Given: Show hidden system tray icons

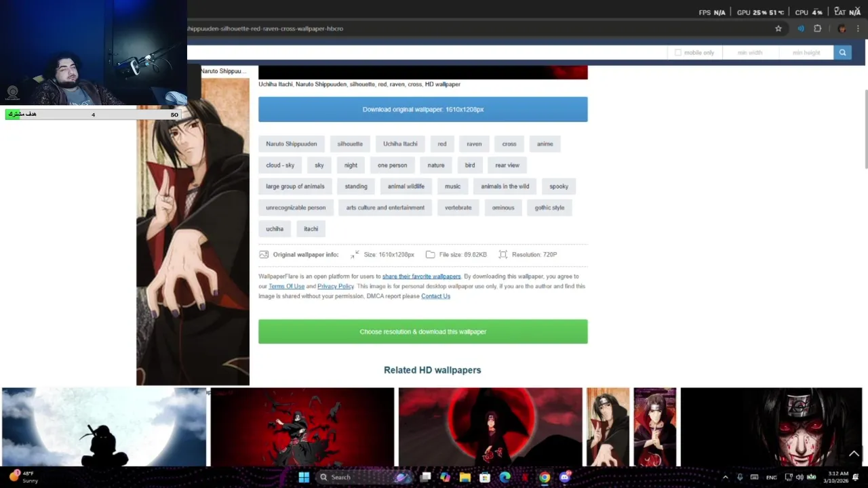Looking at the screenshot, I should (x=726, y=477).
